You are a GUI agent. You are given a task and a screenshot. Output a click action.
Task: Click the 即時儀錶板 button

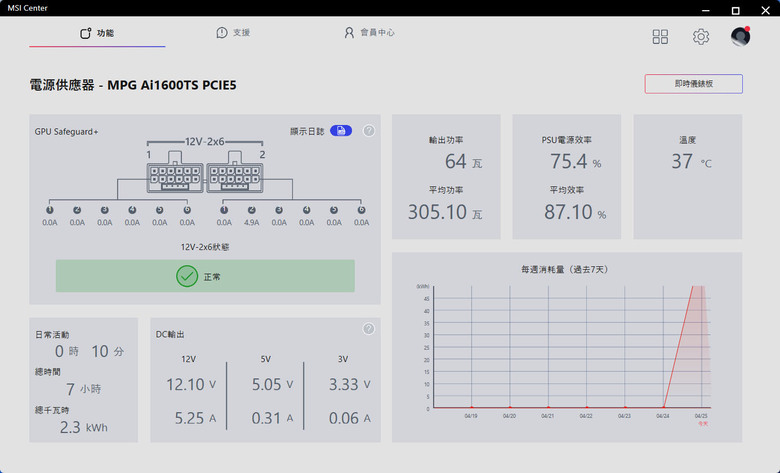pos(693,84)
